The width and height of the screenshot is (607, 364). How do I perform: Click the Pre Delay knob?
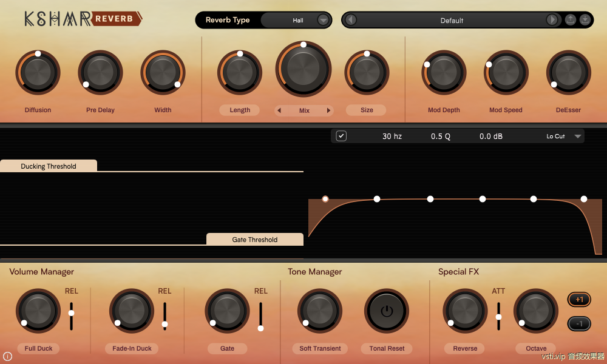click(x=100, y=72)
